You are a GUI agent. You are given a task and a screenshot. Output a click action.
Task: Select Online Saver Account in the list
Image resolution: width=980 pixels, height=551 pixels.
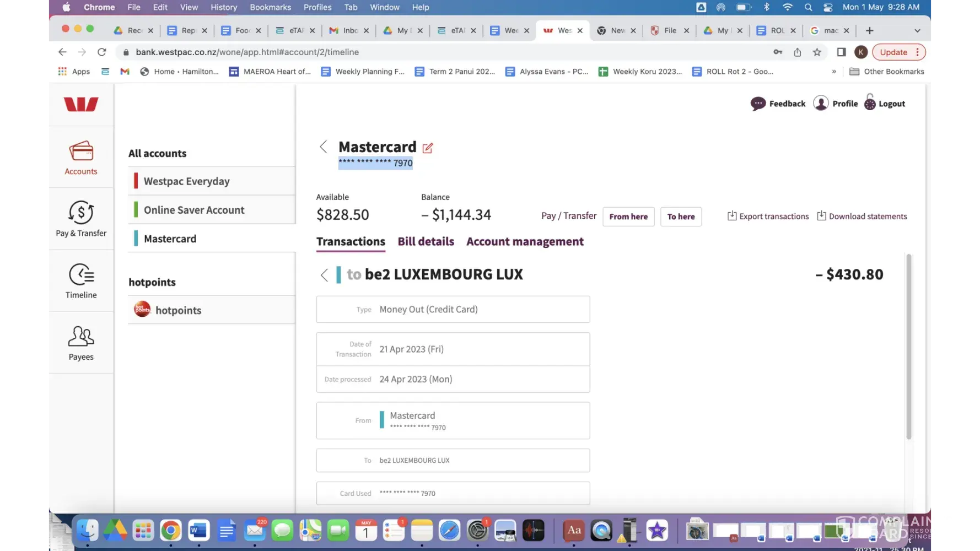[x=194, y=210]
